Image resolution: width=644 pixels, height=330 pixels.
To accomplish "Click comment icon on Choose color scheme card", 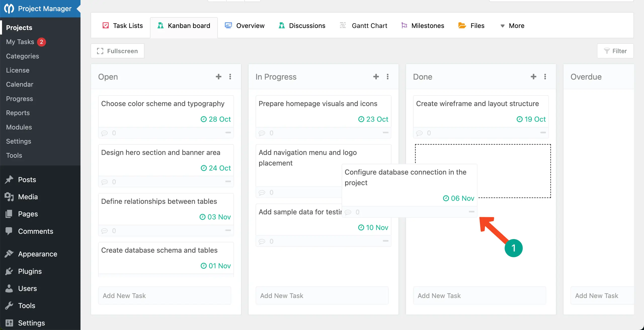I will click(104, 133).
